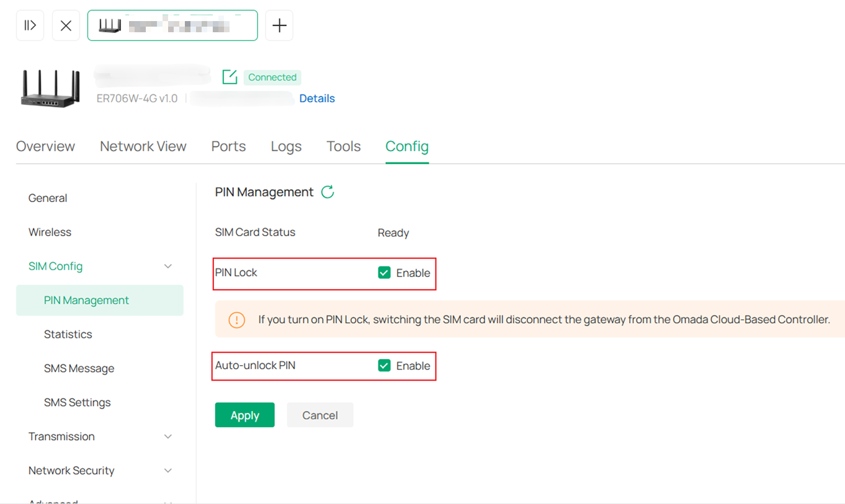
Task: Click the Cancel button
Action: [320, 415]
